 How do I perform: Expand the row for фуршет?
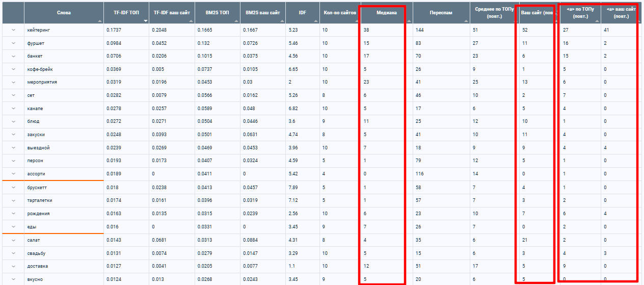coord(13,43)
